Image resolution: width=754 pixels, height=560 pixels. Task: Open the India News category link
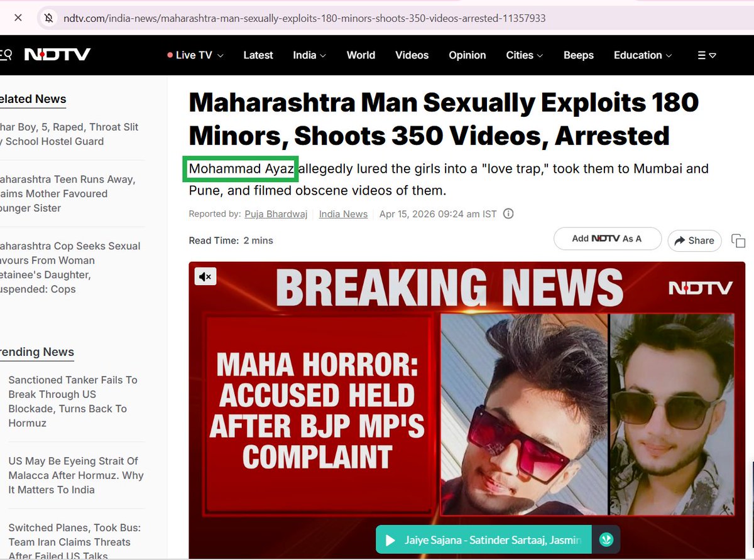(x=343, y=214)
